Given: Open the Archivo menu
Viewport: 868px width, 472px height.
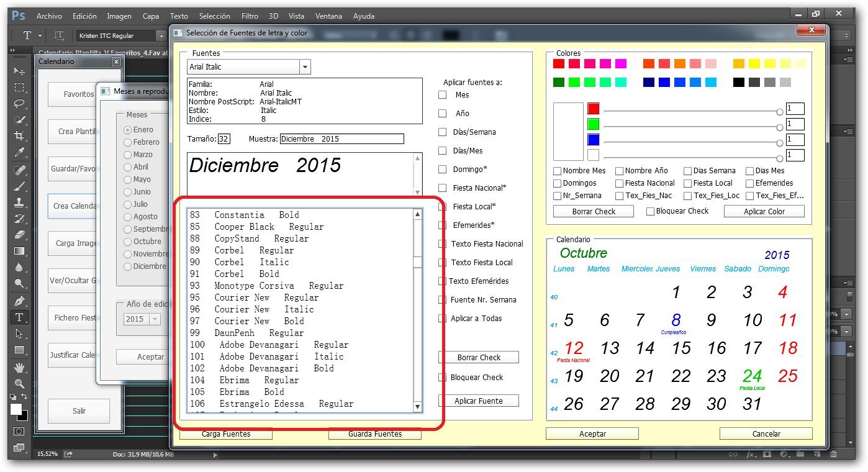Looking at the screenshot, I should tap(49, 16).
